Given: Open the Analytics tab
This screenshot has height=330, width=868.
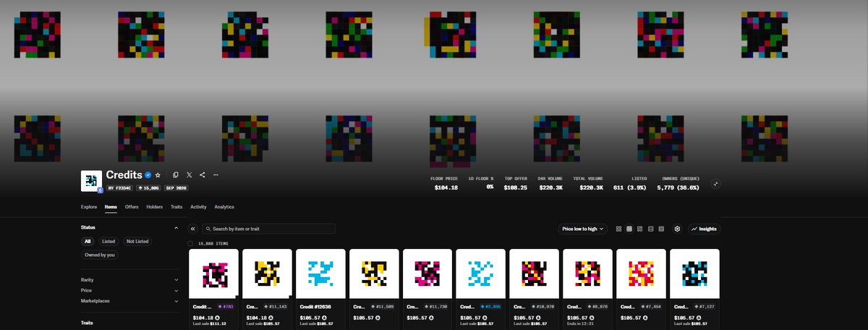Looking at the screenshot, I should 224,207.
